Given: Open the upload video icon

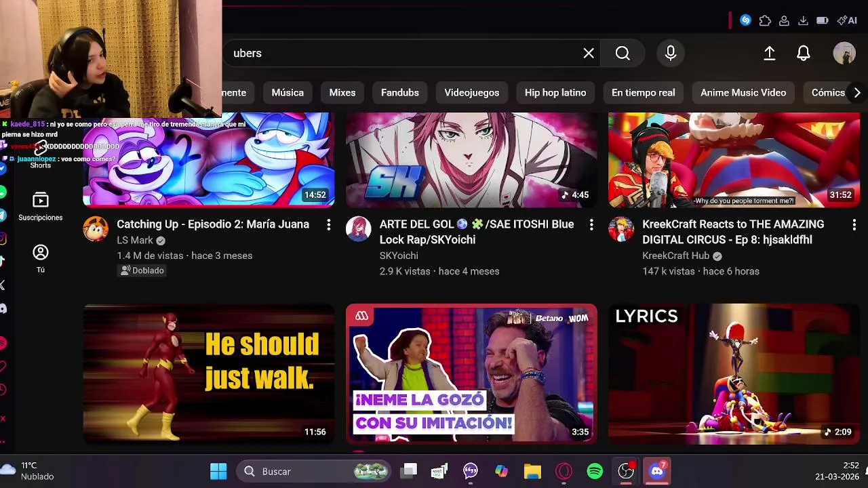Looking at the screenshot, I should click(770, 54).
